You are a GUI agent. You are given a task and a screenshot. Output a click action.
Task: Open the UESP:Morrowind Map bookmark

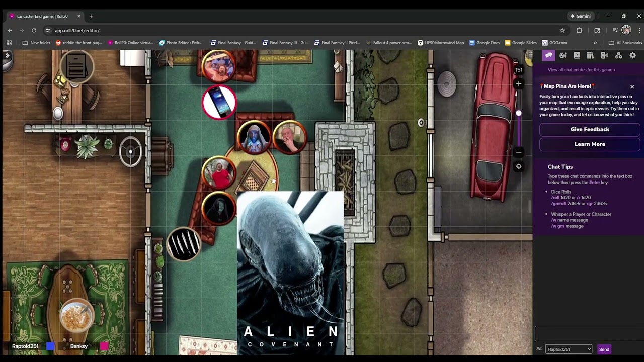(x=441, y=43)
